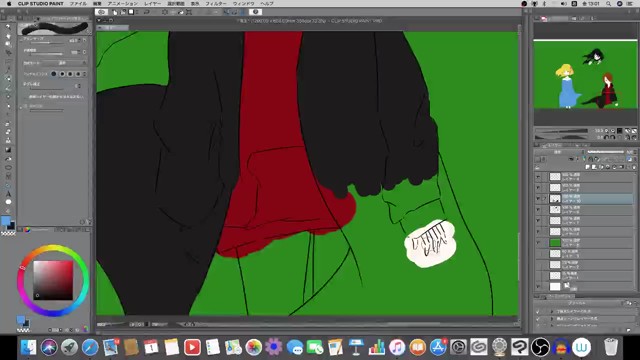640x360 pixels.
Task: Expand the second auto action entry
Action: tap(552, 318)
